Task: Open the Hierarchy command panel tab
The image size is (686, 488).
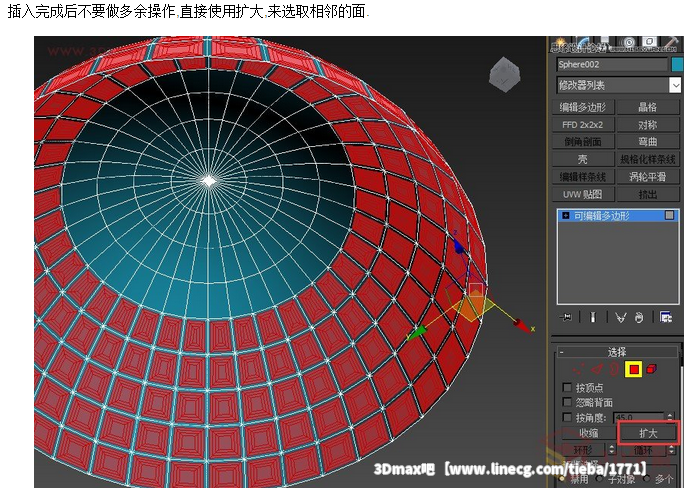Action: pos(606,42)
